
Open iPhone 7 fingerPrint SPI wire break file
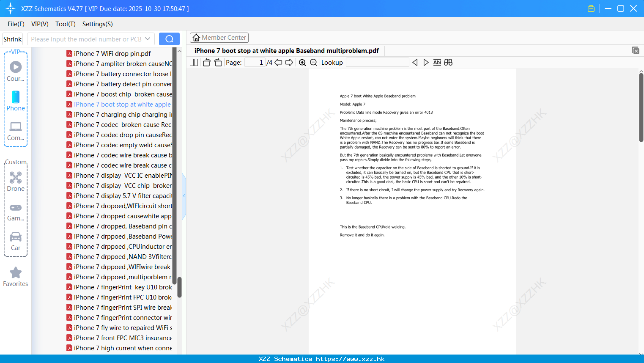click(119, 307)
